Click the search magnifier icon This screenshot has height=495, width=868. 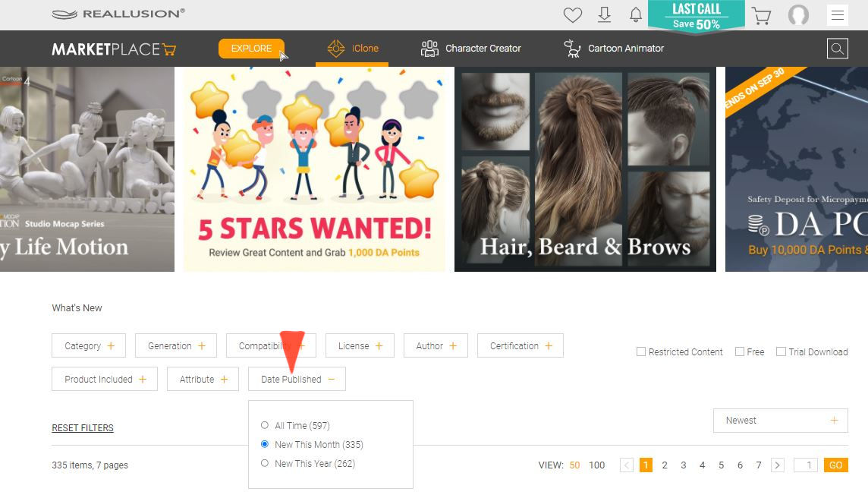(837, 49)
